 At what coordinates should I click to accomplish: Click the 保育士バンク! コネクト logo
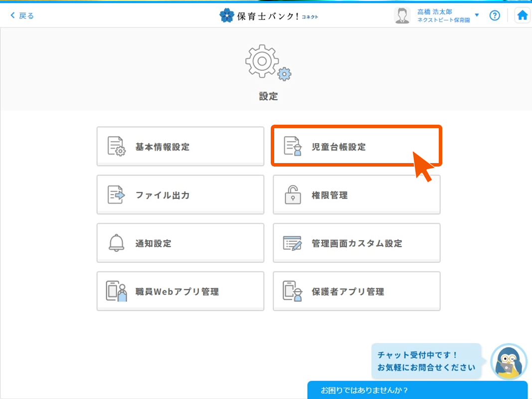point(268,16)
